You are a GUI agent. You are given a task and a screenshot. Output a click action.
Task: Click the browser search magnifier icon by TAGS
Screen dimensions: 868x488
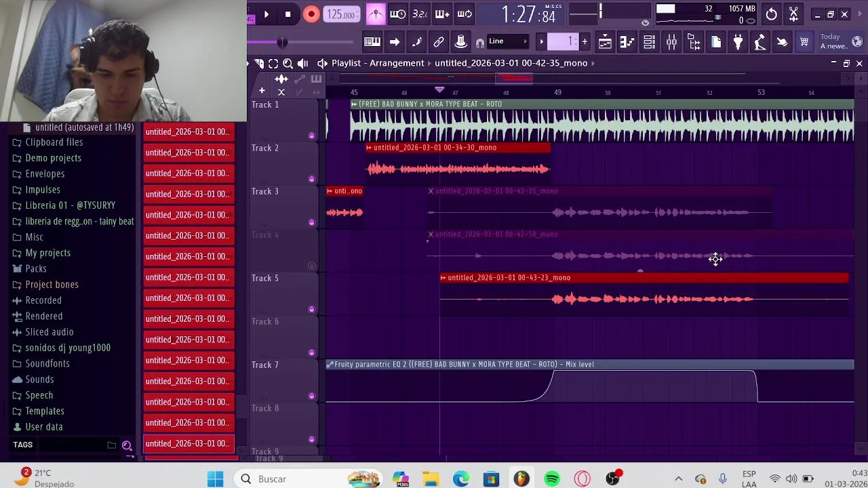(127, 445)
